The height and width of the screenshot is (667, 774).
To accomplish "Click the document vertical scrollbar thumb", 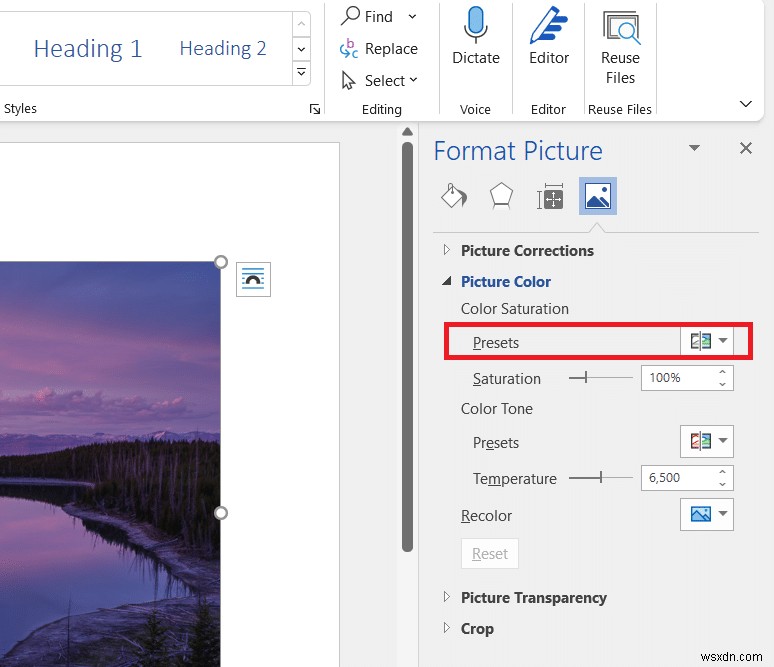I will point(407,347).
